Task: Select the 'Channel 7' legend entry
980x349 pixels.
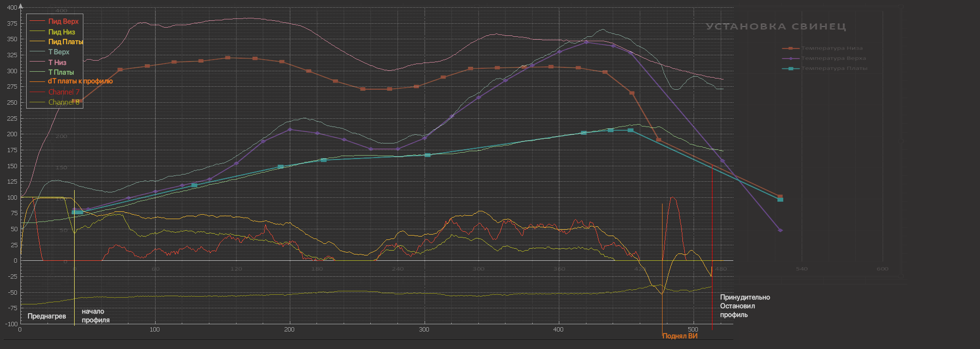Action: click(54, 92)
